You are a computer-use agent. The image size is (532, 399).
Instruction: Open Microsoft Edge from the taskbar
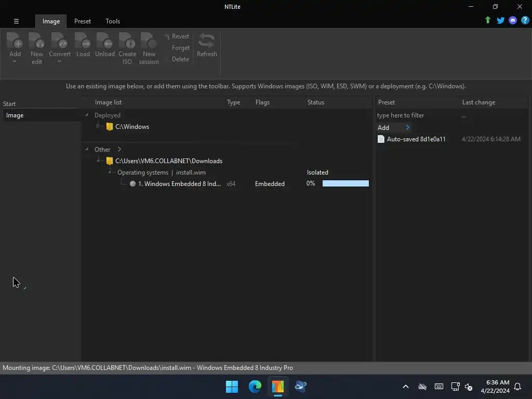(x=255, y=387)
